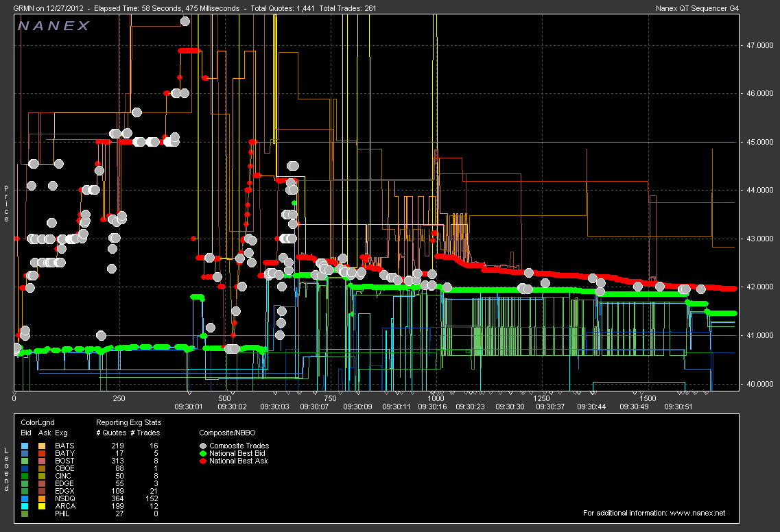
Task: Click the BATS exchange label
Action: pos(64,446)
